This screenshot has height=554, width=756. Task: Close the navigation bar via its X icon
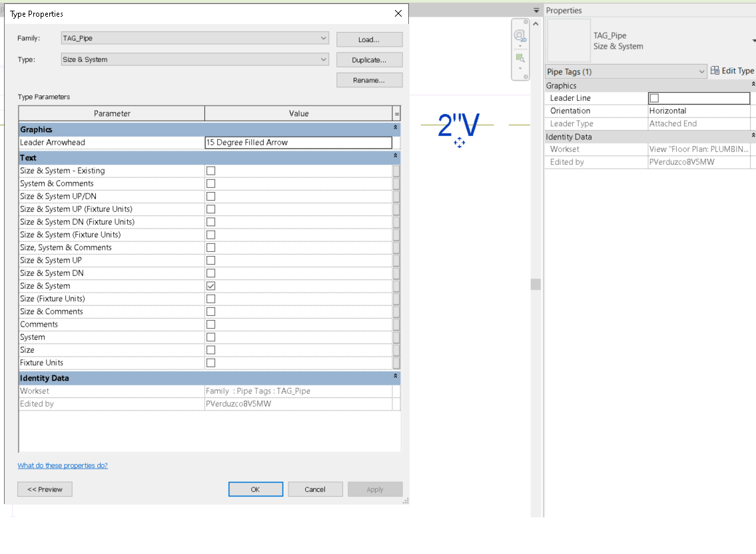(526, 22)
